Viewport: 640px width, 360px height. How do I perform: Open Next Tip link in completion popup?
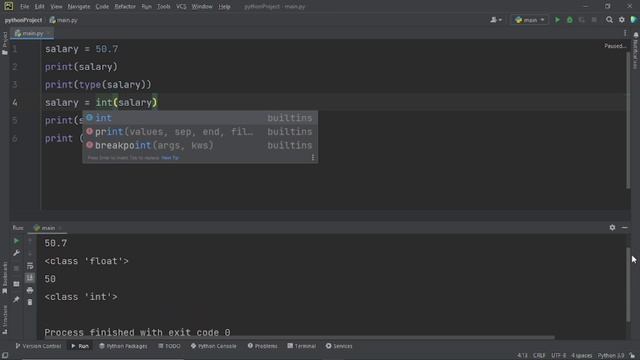click(x=170, y=158)
